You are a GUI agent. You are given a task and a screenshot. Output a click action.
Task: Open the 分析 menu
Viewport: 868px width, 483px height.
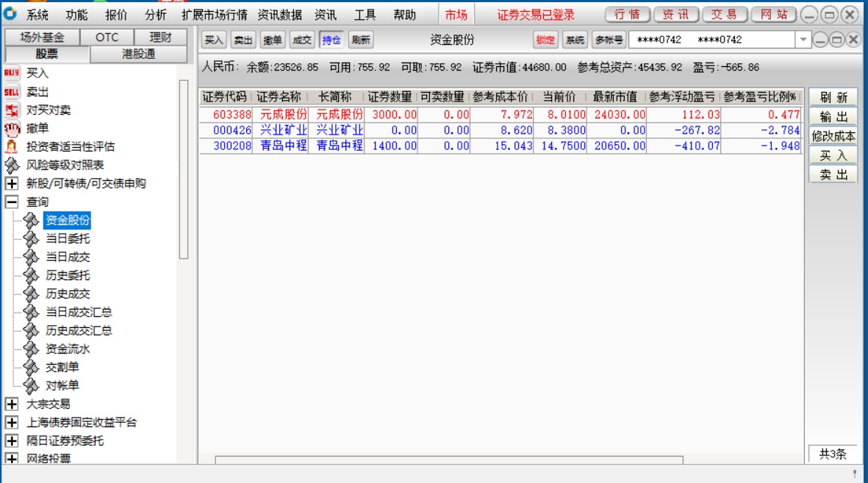pos(156,15)
